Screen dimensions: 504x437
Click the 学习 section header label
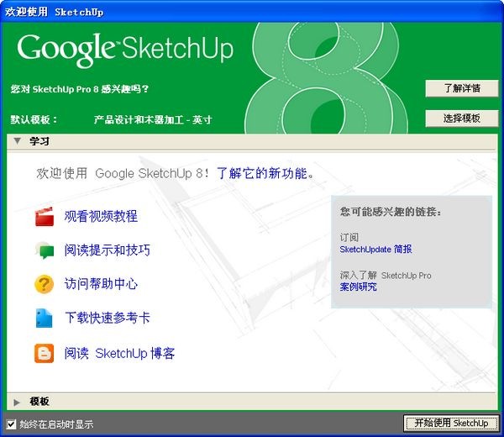pyautogui.click(x=39, y=141)
